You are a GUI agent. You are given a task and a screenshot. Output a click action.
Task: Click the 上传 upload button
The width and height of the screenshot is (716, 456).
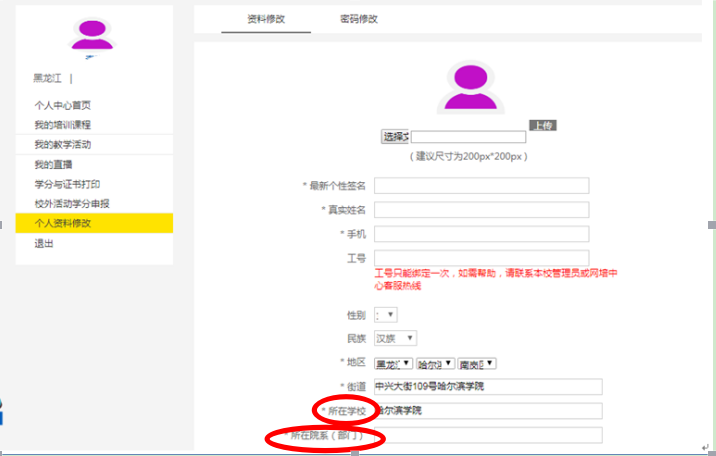click(541, 125)
